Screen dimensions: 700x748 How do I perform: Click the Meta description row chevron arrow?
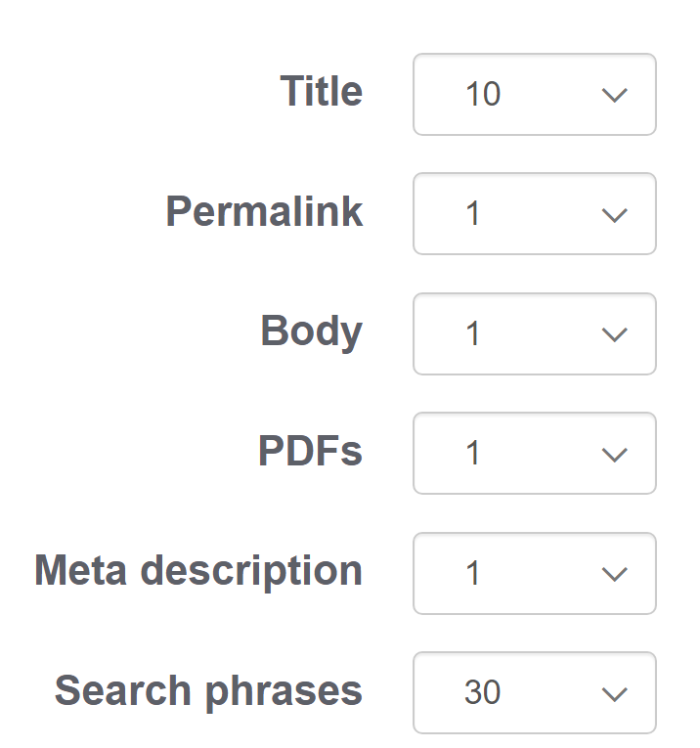pyautogui.click(x=614, y=575)
